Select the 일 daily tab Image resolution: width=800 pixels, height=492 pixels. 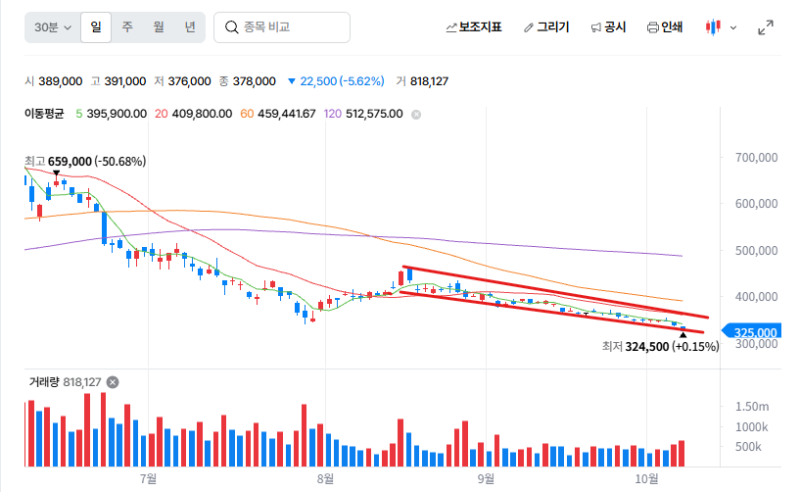tap(96, 27)
